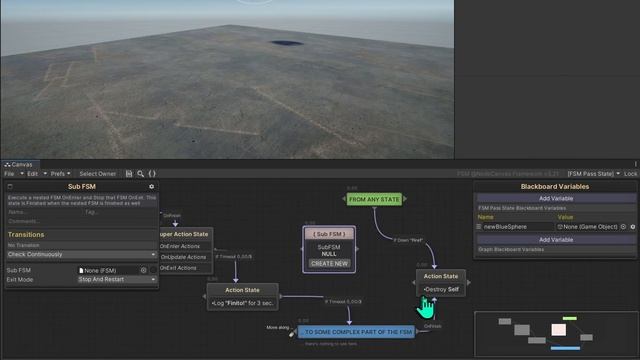Click the dark blue object in scene view

pyautogui.click(x=287, y=43)
